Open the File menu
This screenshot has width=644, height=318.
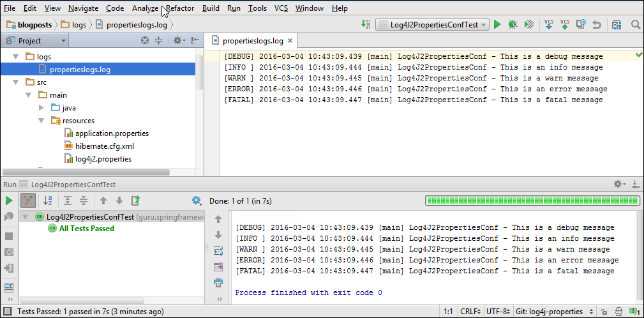click(10, 8)
